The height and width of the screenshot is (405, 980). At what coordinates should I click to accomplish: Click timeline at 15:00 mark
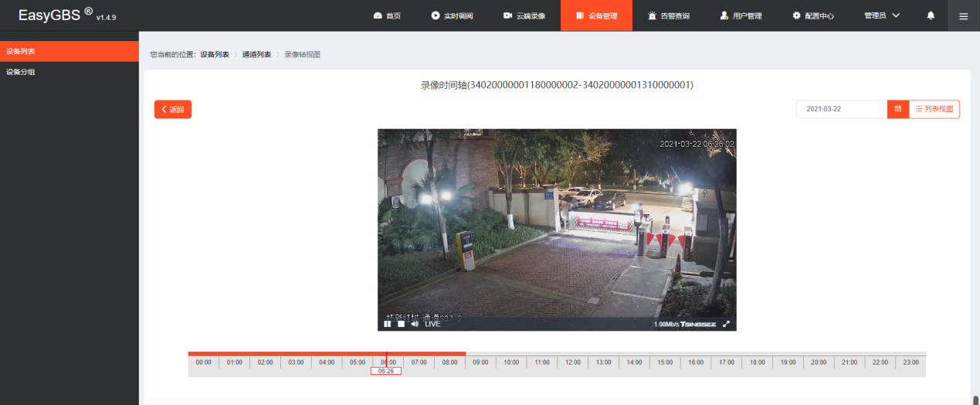665,362
